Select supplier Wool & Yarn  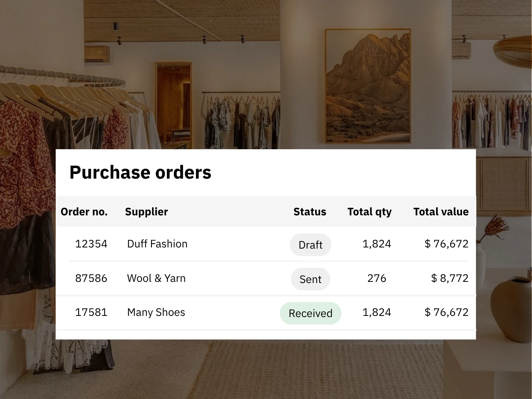coord(156,278)
